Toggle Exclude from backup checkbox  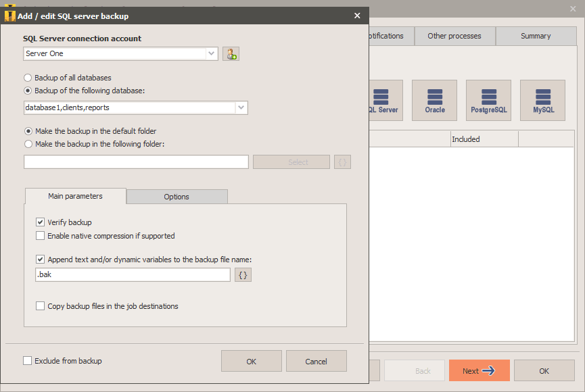(28, 361)
